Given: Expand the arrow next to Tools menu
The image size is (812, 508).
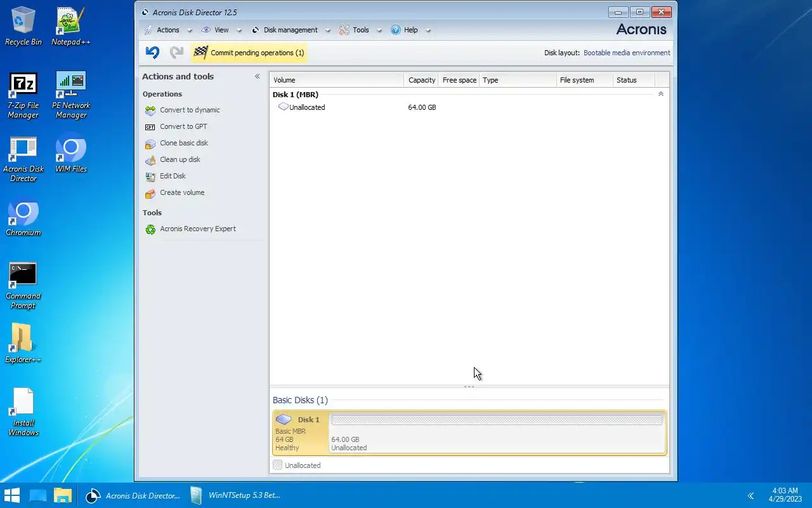Looking at the screenshot, I should [379, 30].
